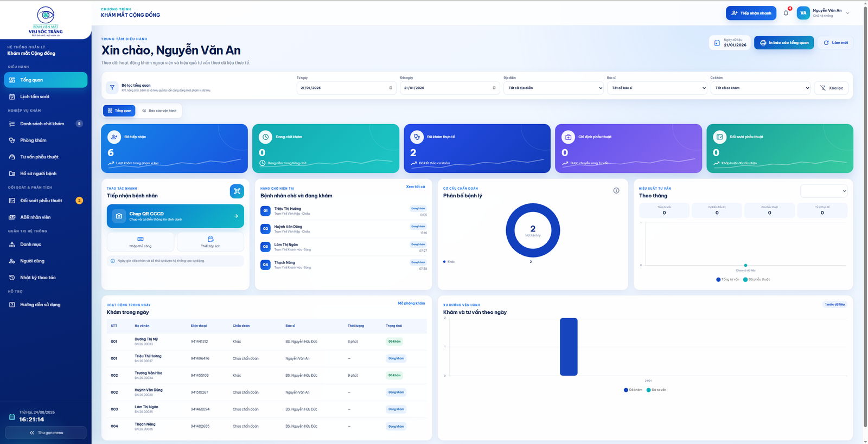This screenshot has height=444, width=868.
Task: Expand the Tất cả bác sĩ dropdown
Action: click(x=657, y=88)
